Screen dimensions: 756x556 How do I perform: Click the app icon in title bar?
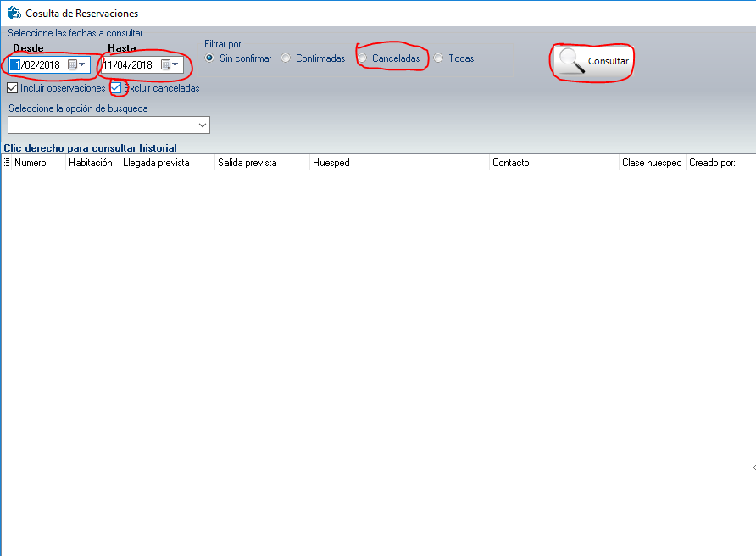pyautogui.click(x=14, y=14)
